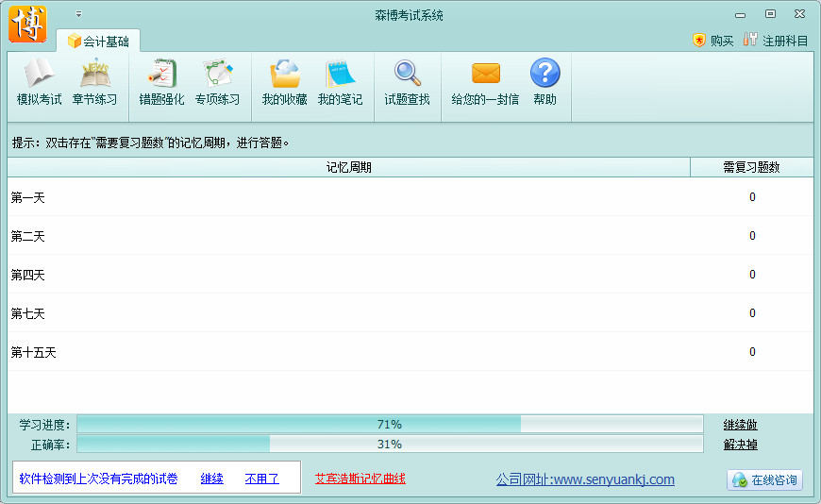The width and height of the screenshot is (821, 504).
Task: Click 购买 purchase button
Action: (x=712, y=41)
